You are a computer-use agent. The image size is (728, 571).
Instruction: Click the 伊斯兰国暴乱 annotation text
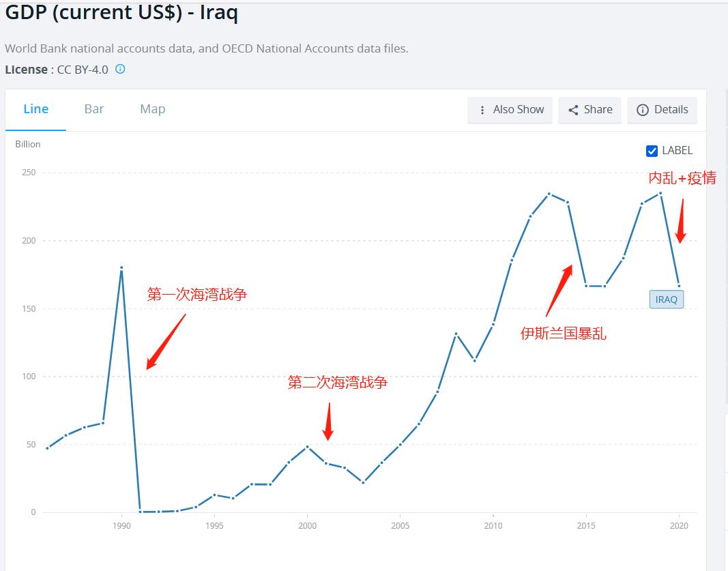563,334
